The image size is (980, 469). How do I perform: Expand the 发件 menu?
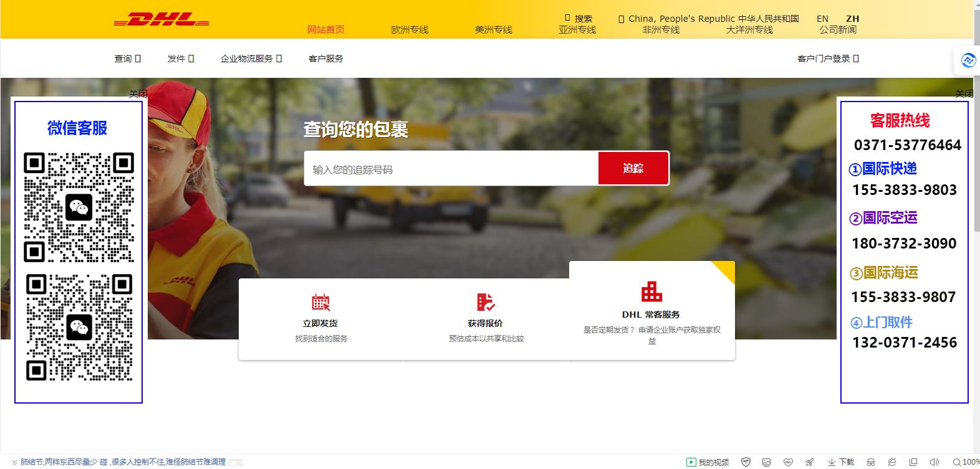[x=181, y=59]
